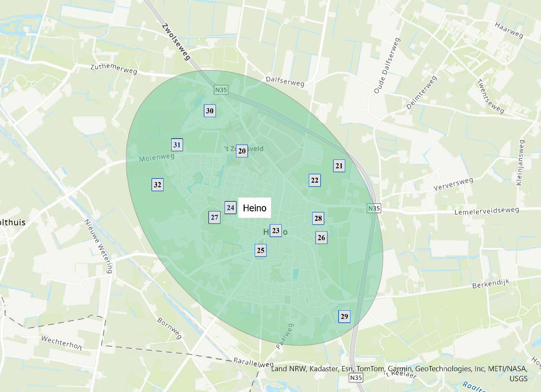Open marker 21 at the ellipse's eastern edge

click(x=339, y=166)
